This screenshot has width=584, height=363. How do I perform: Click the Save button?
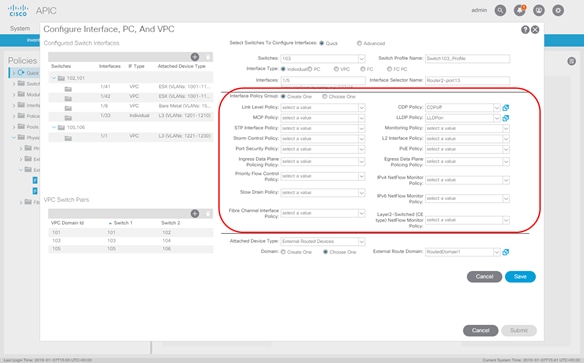click(520, 277)
